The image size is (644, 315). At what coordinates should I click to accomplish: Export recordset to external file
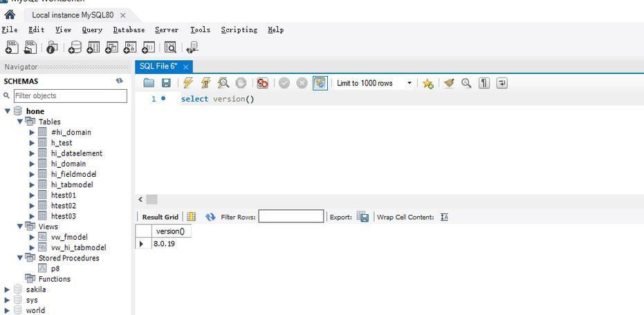(x=362, y=217)
